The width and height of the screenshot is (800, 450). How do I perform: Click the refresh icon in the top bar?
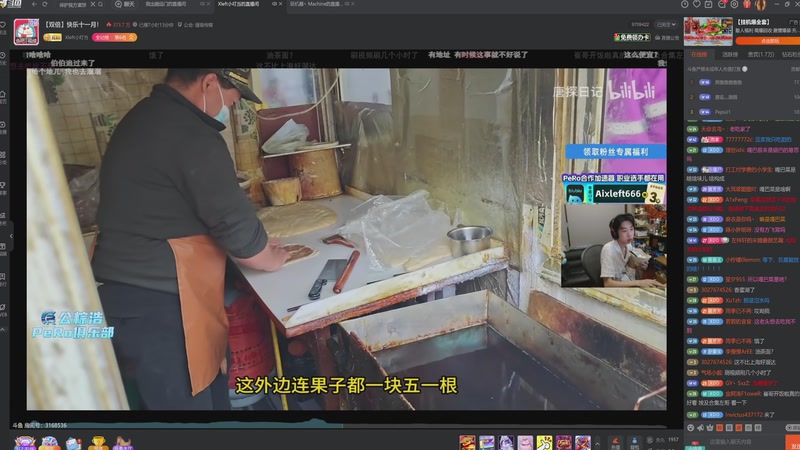coord(44,4)
